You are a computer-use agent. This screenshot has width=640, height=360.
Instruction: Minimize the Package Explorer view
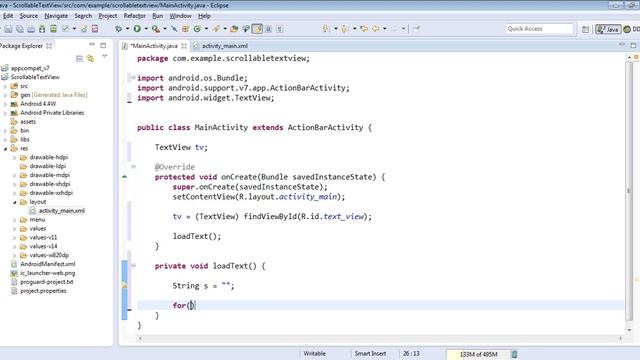92,44
